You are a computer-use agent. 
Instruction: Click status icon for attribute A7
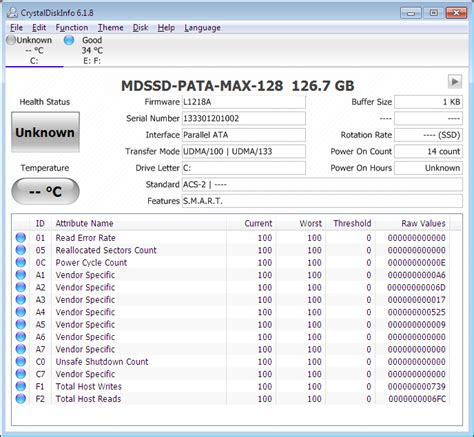coord(21,349)
